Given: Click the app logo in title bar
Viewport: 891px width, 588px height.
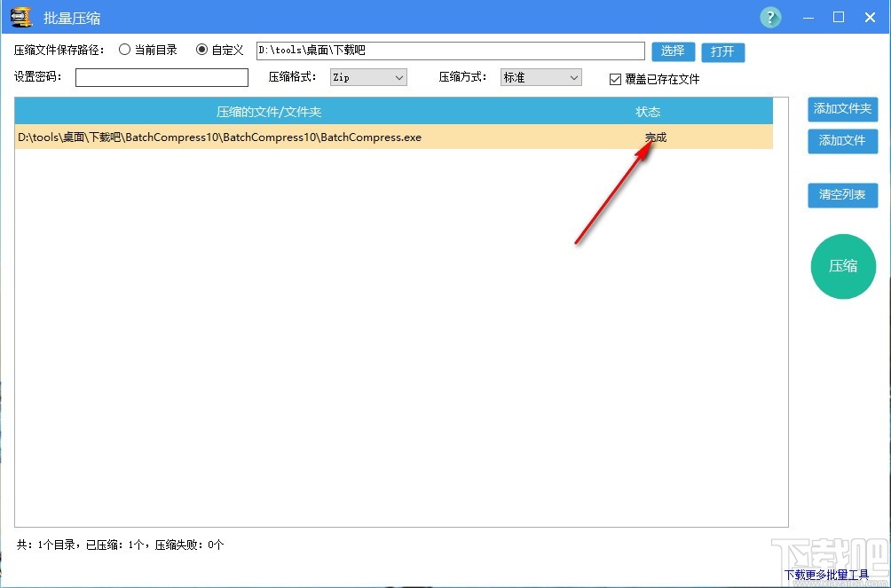Looking at the screenshot, I should (21, 17).
